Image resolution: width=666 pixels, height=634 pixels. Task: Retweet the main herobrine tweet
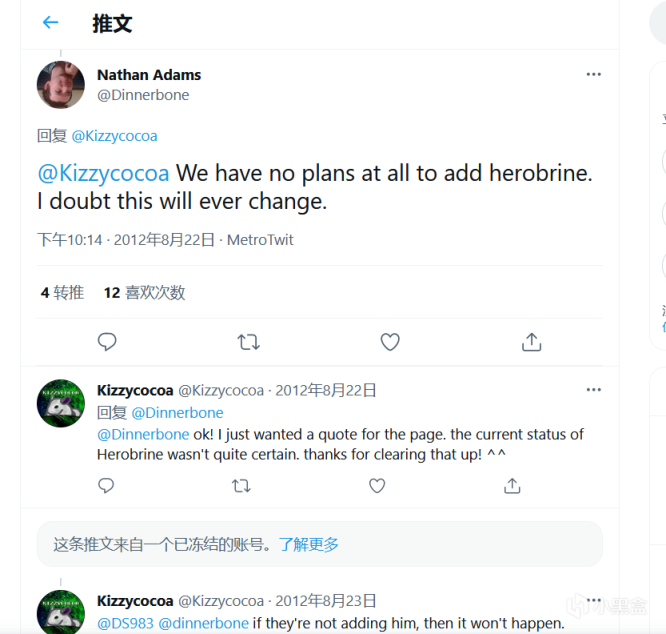pos(248,342)
